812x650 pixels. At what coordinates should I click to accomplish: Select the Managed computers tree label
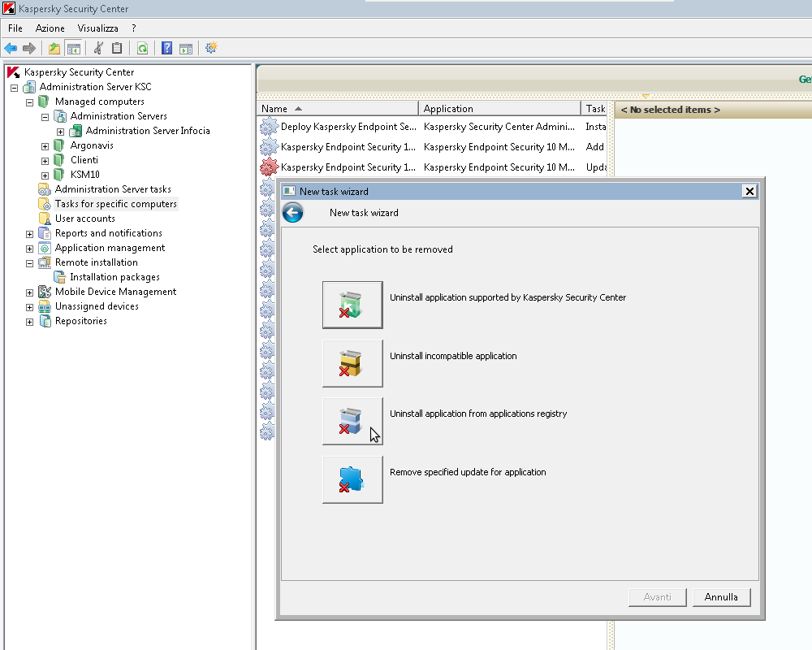point(99,102)
